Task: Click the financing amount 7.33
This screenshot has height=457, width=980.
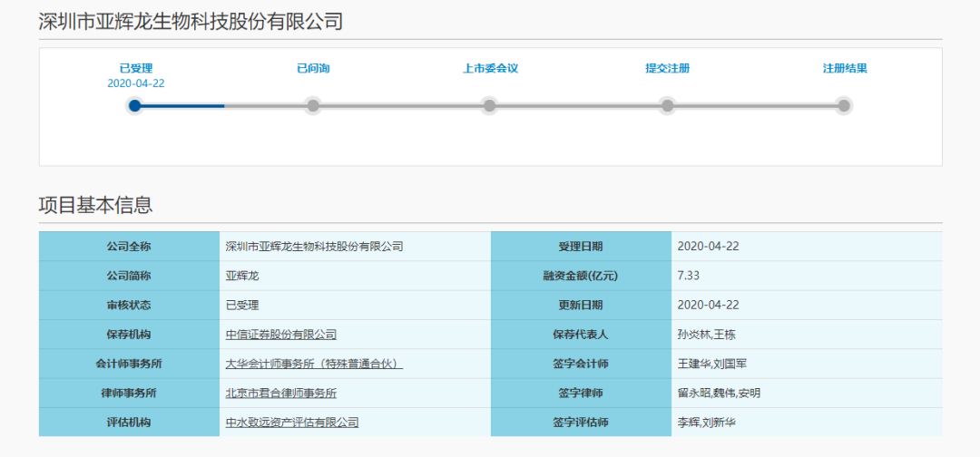Action: click(689, 276)
